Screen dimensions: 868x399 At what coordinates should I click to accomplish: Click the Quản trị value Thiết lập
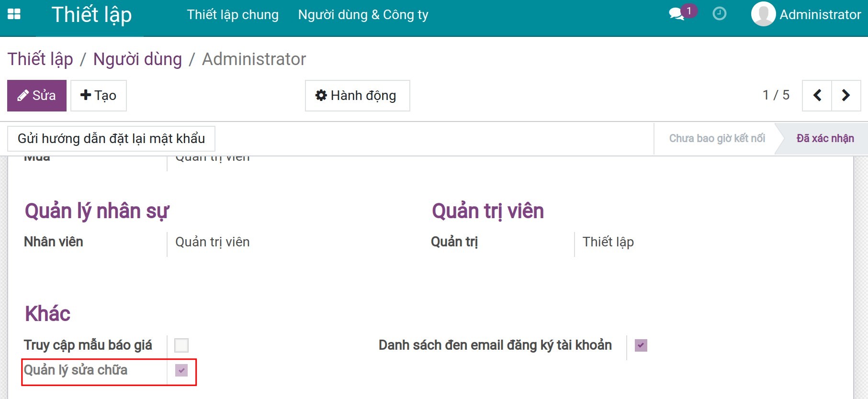tap(608, 242)
